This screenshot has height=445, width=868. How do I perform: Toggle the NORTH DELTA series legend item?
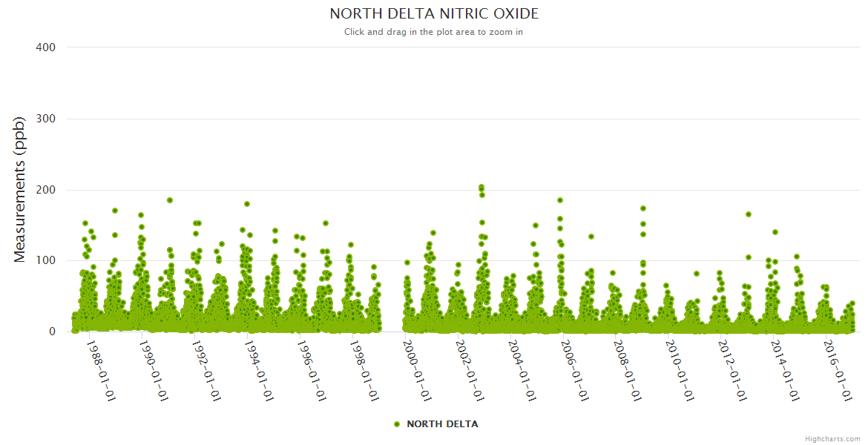click(x=441, y=424)
